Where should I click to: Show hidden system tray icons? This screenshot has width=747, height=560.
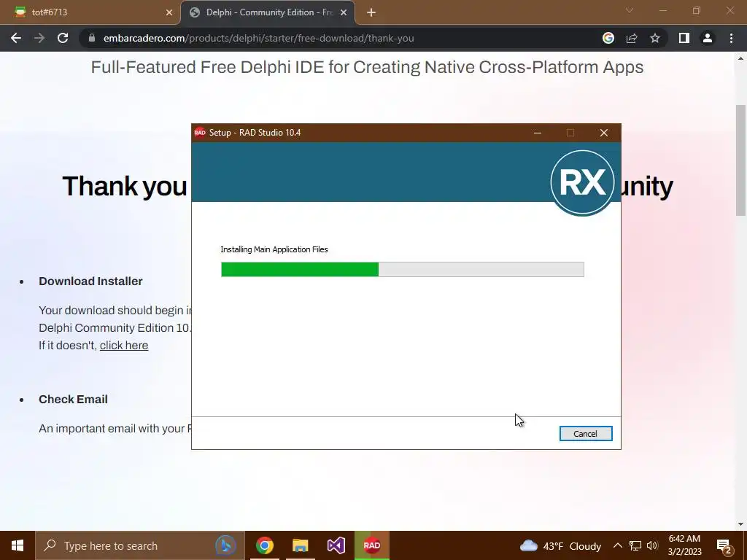coord(617,545)
